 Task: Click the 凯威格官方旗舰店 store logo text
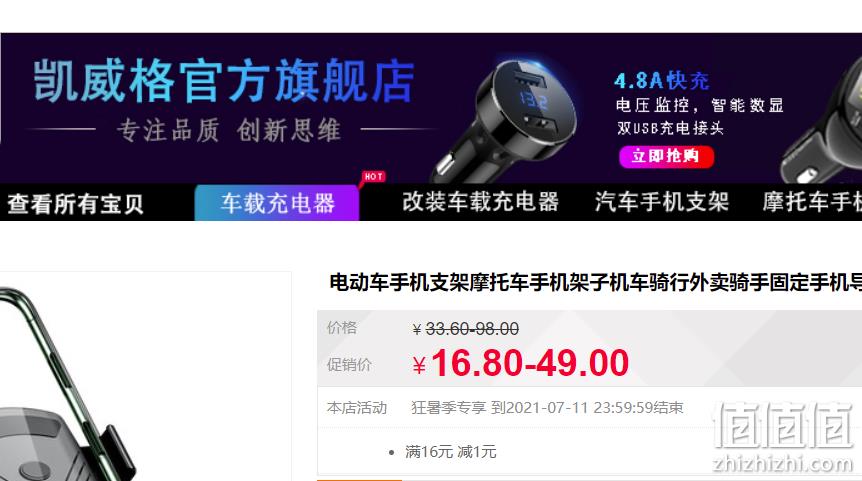[224, 81]
